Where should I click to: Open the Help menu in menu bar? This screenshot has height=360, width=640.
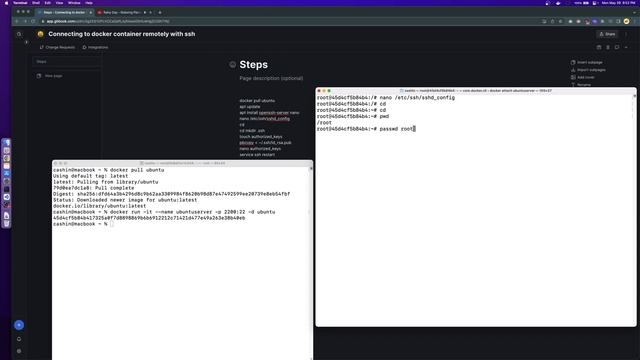coord(89,3)
